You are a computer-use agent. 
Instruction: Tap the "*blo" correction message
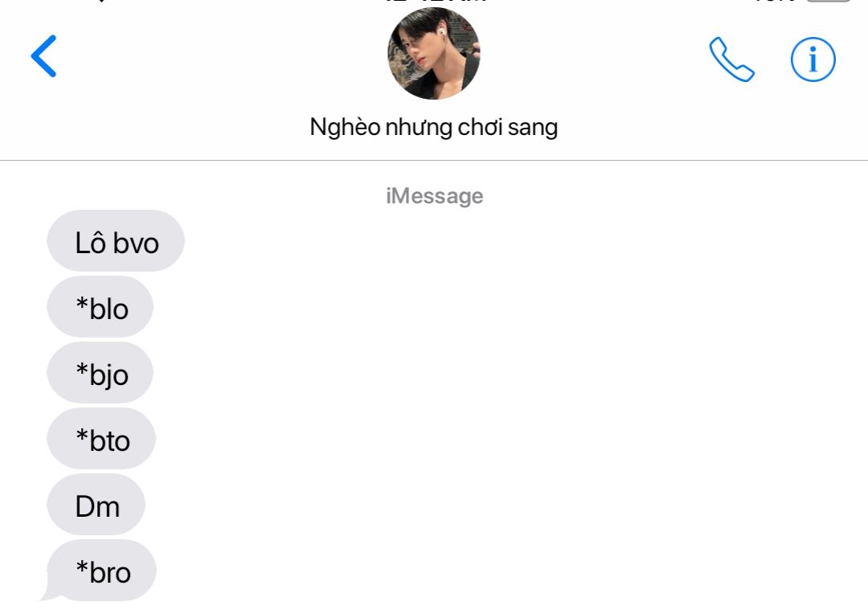click(100, 307)
